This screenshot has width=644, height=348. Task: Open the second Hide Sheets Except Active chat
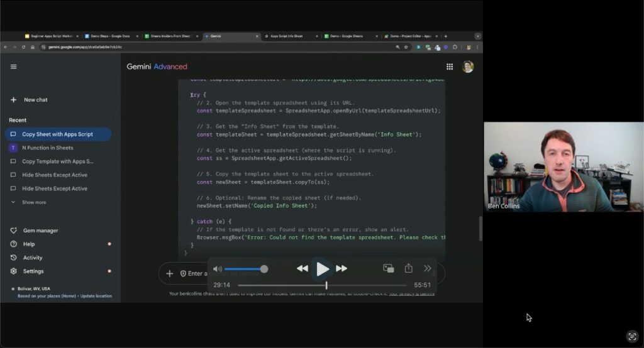click(x=58, y=188)
